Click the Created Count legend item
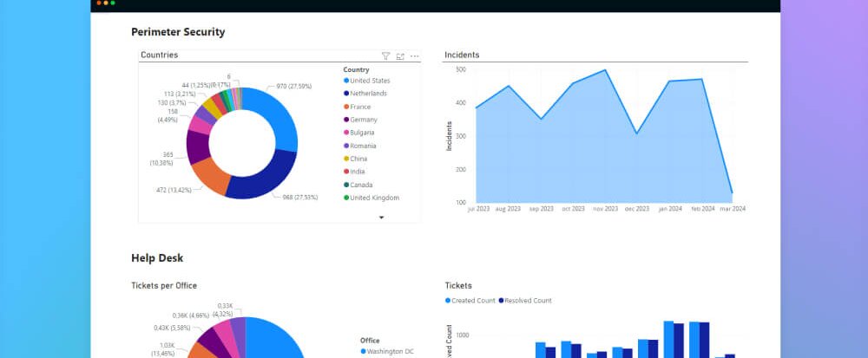This screenshot has height=358, width=868. [473, 301]
